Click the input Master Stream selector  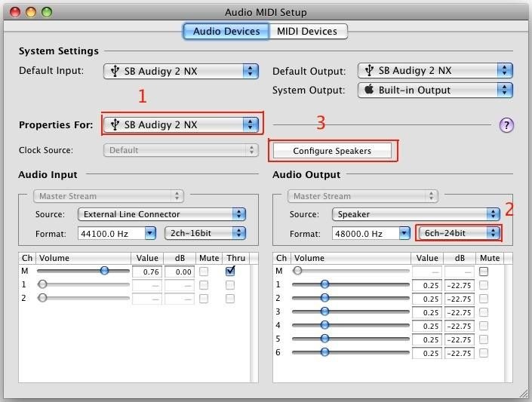point(109,196)
